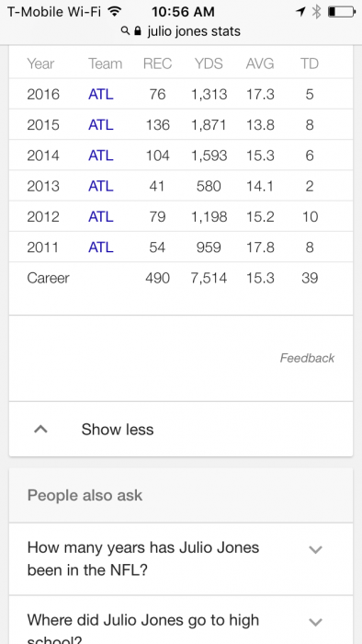Open the ATL link in the 2013 row
This screenshot has height=644, width=362.
click(x=100, y=186)
